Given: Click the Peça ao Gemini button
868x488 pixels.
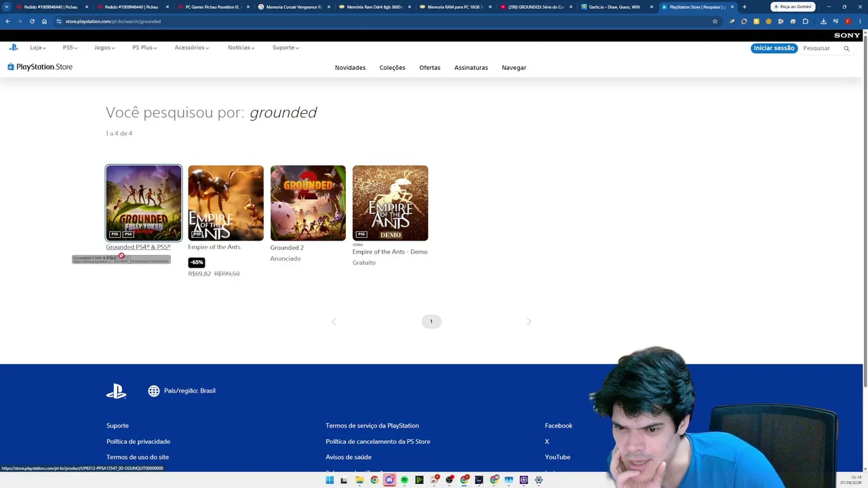Looking at the screenshot, I should point(793,7).
